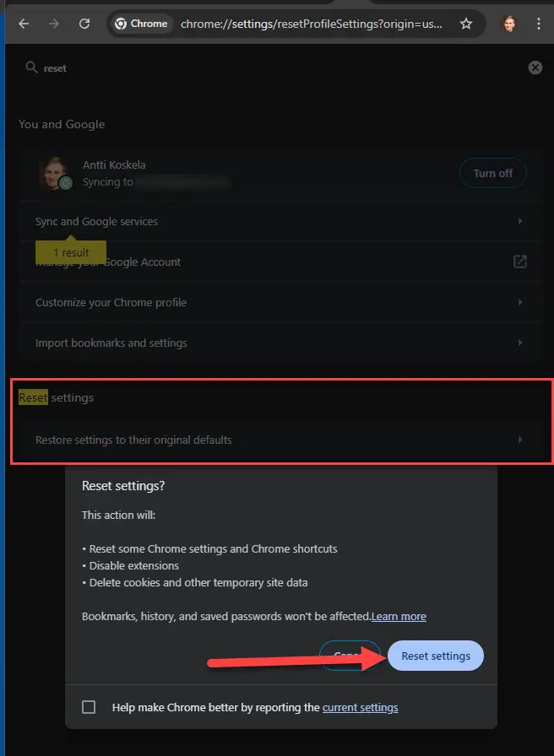Open the current settings link
The height and width of the screenshot is (756, 554).
coord(360,707)
